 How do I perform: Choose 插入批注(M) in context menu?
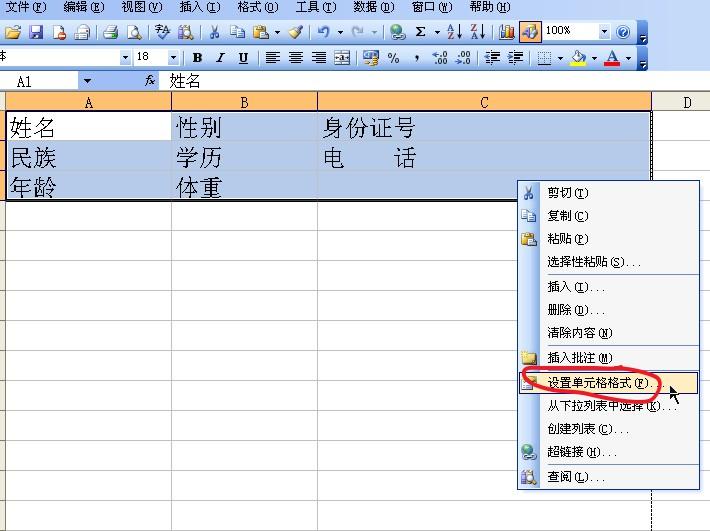(608, 358)
